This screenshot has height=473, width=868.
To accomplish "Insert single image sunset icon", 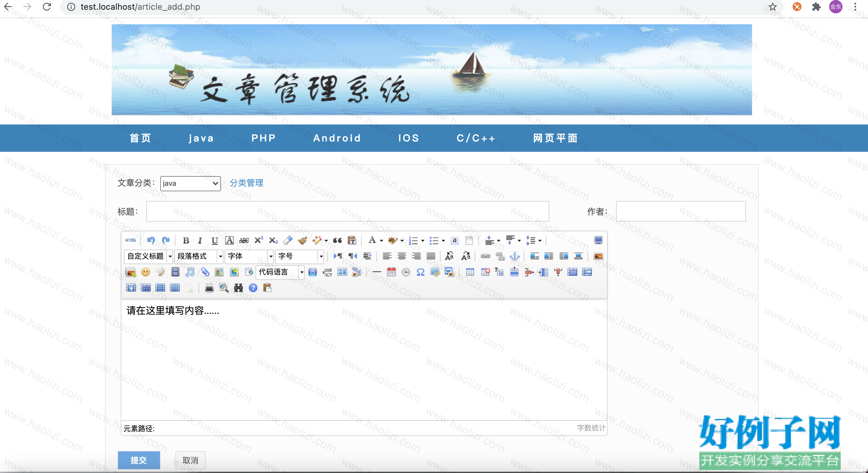I will click(x=598, y=256).
